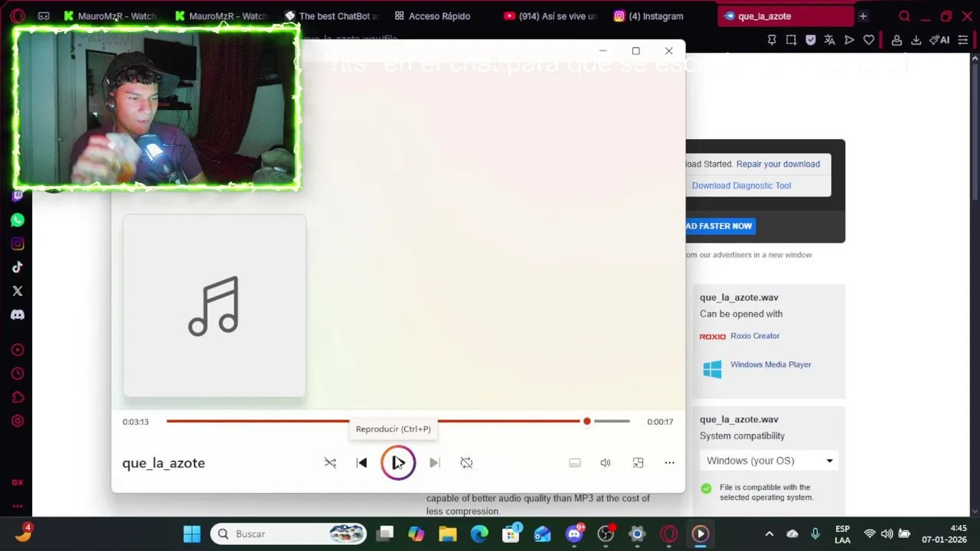Open sidebar three-dot setup menu
Image resolution: width=980 pixels, height=551 pixels.
pyautogui.click(x=18, y=506)
